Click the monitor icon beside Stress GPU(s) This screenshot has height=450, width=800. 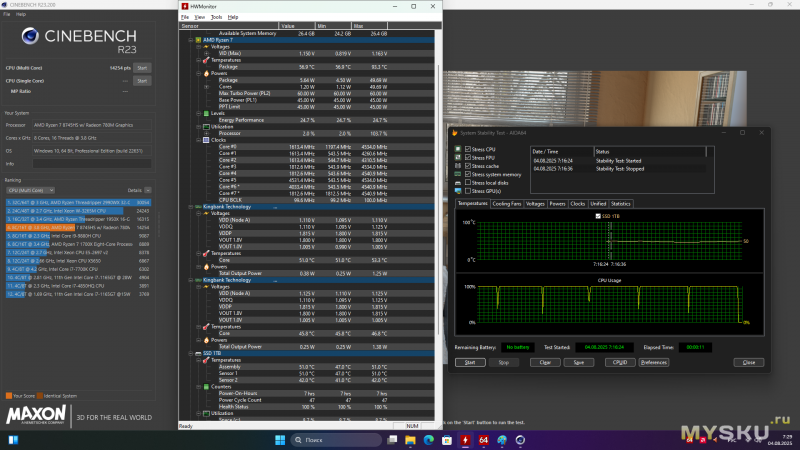pos(458,191)
